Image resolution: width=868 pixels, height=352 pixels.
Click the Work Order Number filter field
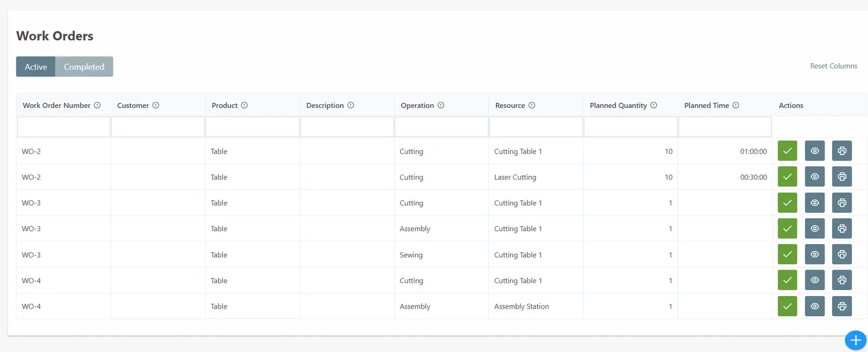coord(63,127)
